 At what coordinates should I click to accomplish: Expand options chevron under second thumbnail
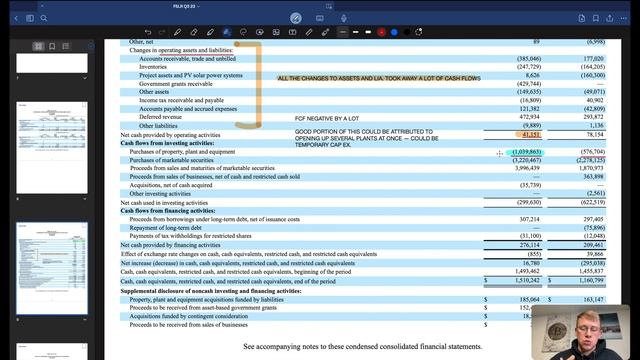coord(84,199)
